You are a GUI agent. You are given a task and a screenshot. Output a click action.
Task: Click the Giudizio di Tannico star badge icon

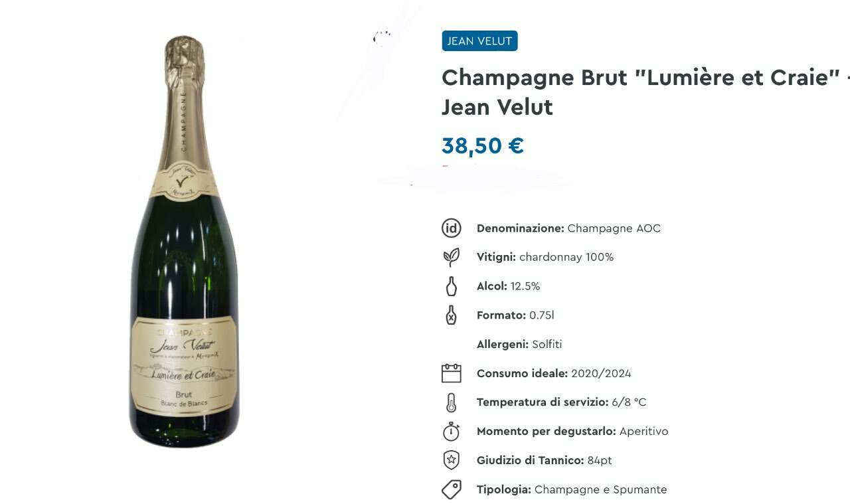click(x=452, y=460)
